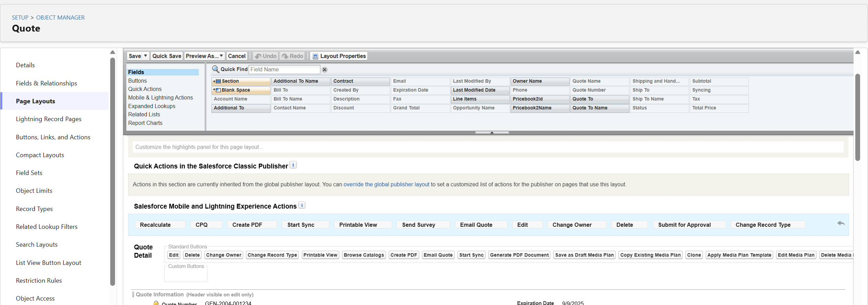Open info icon beside Classic Publisher heading
This screenshot has width=868, height=305.
293,165
